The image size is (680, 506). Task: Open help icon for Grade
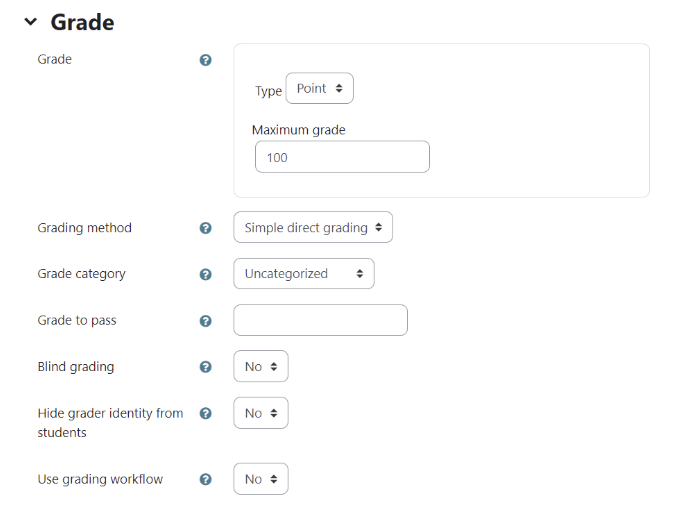(x=206, y=60)
